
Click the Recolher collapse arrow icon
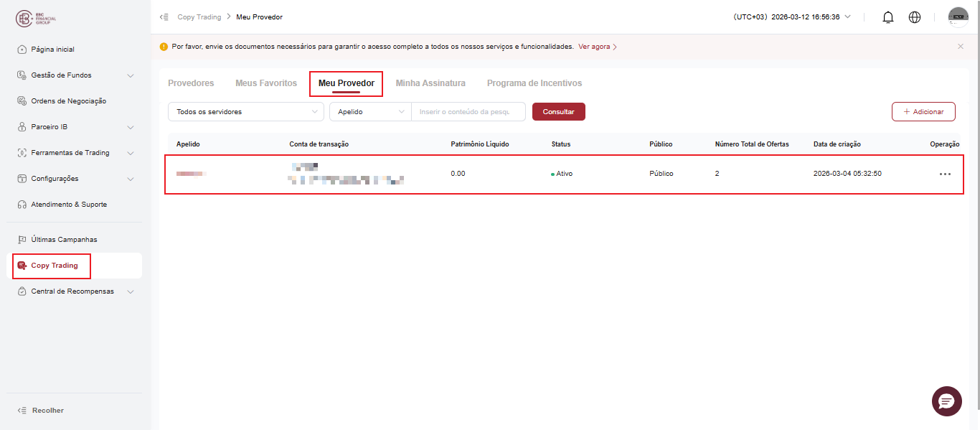click(22, 411)
